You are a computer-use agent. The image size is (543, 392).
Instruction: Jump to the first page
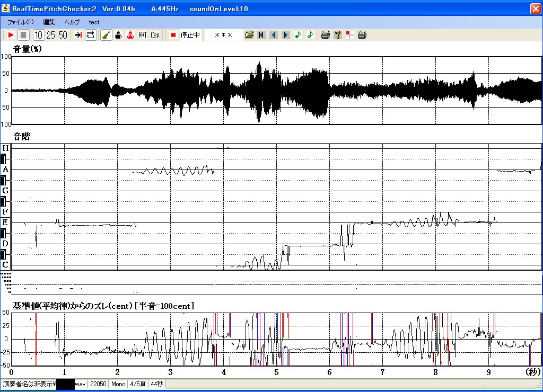pos(261,35)
